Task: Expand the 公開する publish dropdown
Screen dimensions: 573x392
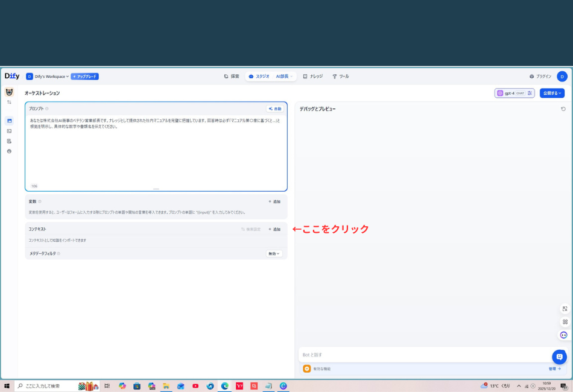Action: click(x=552, y=93)
